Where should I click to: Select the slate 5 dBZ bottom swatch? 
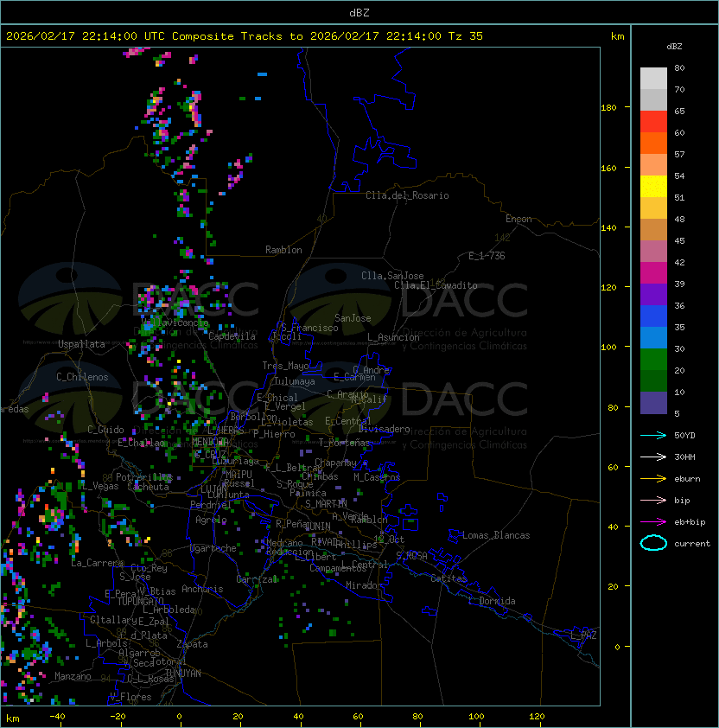(x=653, y=403)
